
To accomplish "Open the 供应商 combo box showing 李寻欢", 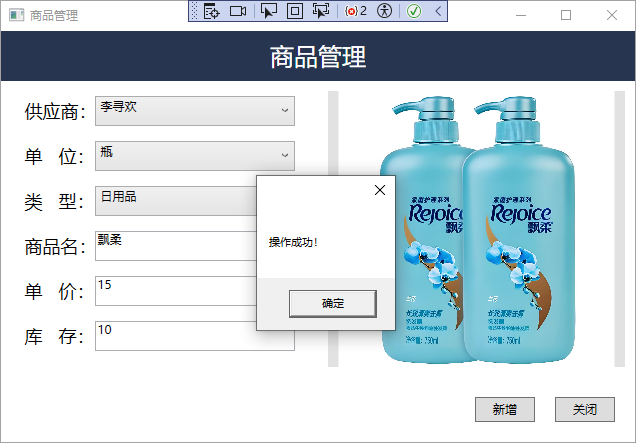I will coord(195,111).
